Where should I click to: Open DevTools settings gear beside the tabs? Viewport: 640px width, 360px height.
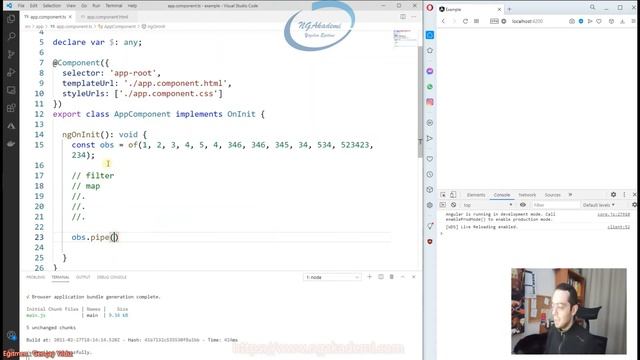click(613, 195)
